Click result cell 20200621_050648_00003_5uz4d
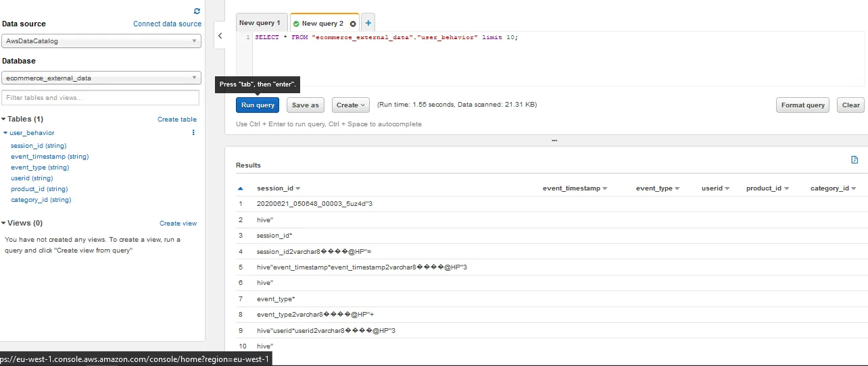868x366 pixels. coord(314,204)
